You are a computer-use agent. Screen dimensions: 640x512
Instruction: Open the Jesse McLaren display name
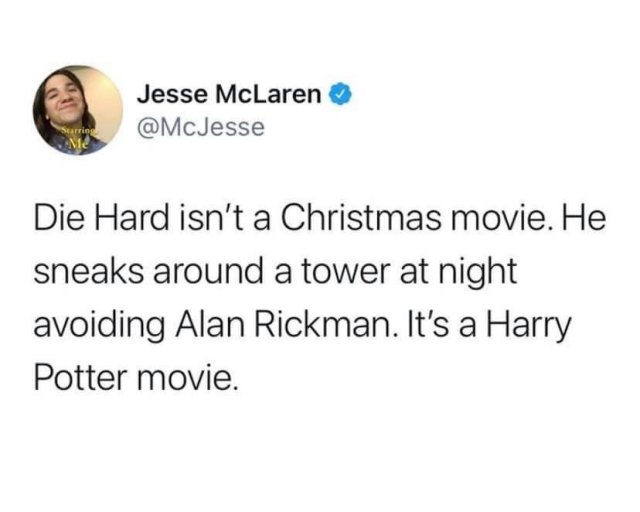[x=229, y=94]
